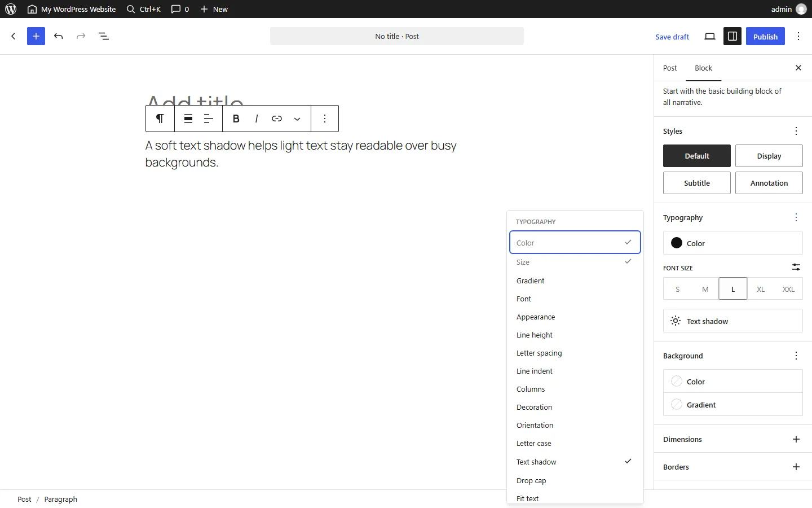Open the block options three-dot menu
The height and width of the screenshot is (508, 812).
tap(325, 119)
